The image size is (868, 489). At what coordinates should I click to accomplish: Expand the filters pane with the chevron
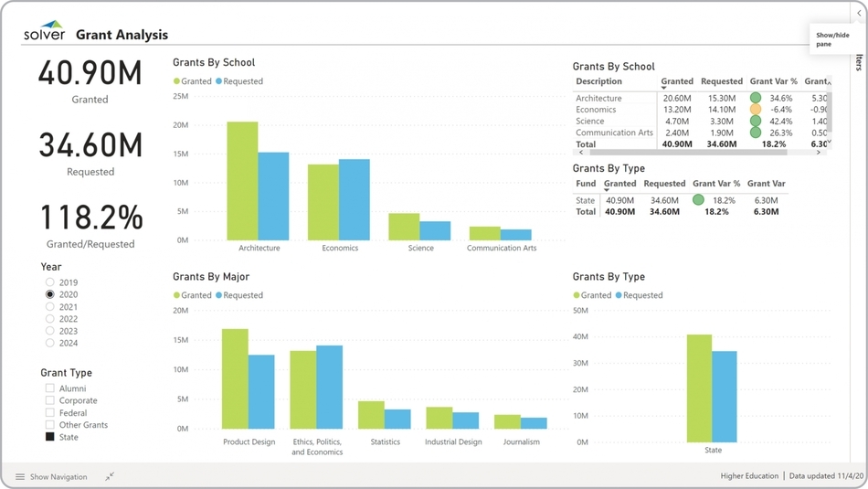click(859, 14)
